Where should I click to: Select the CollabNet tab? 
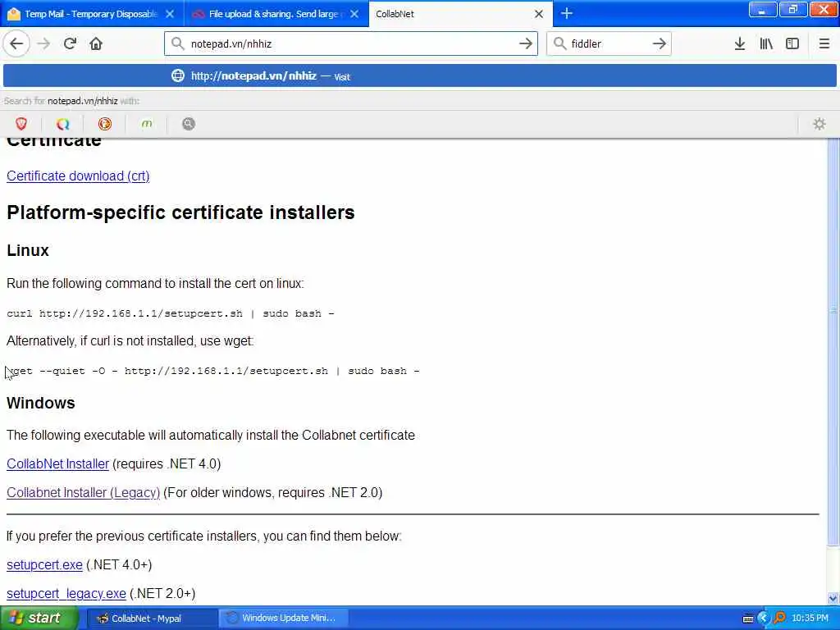click(461, 14)
